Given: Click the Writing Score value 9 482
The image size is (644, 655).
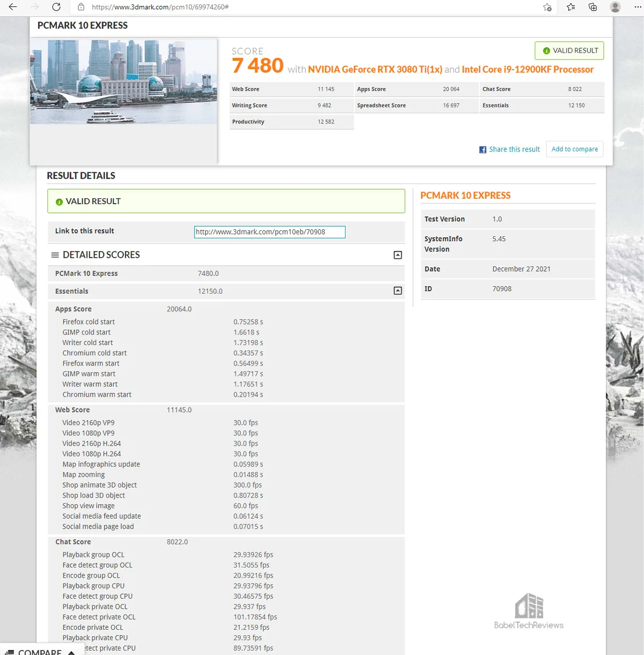Looking at the screenshot, I should coord(324,106).
